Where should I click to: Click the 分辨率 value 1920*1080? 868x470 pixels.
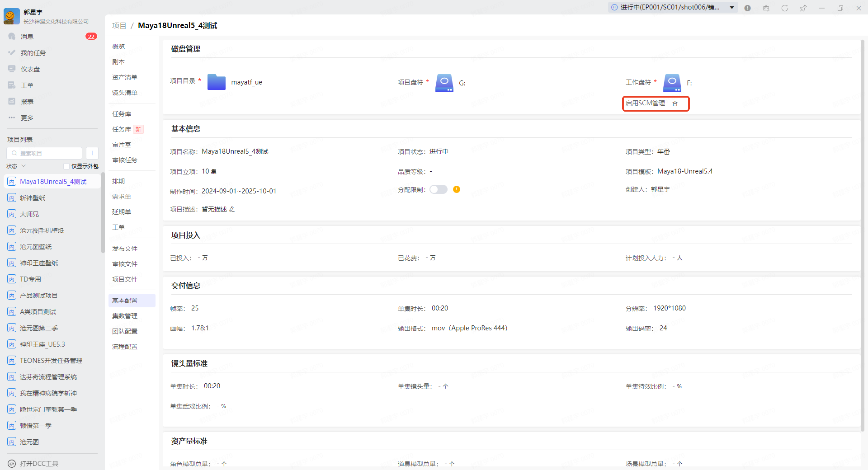670,308
